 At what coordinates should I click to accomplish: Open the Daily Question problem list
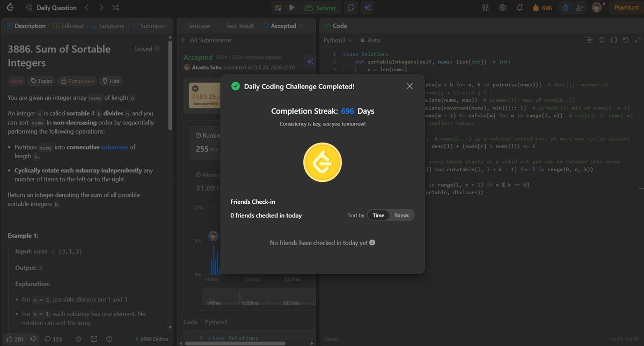click(50, 8)
